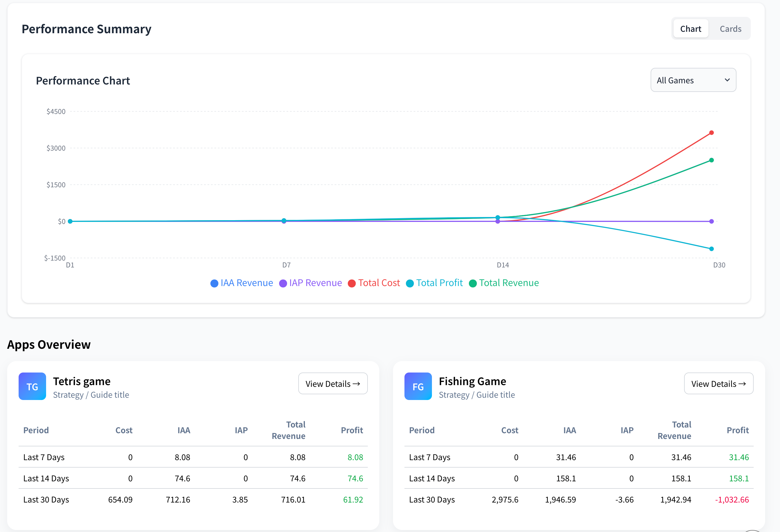Toggle IAP Revenue legend series

[x=311, y=283]
